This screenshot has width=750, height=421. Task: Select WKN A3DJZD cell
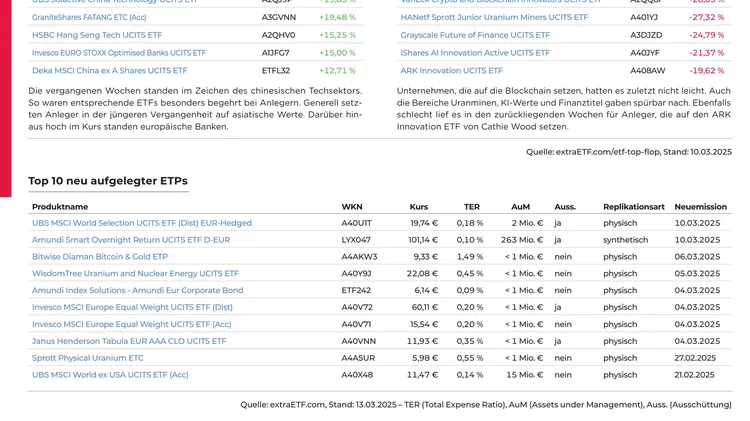pos(646,35)
